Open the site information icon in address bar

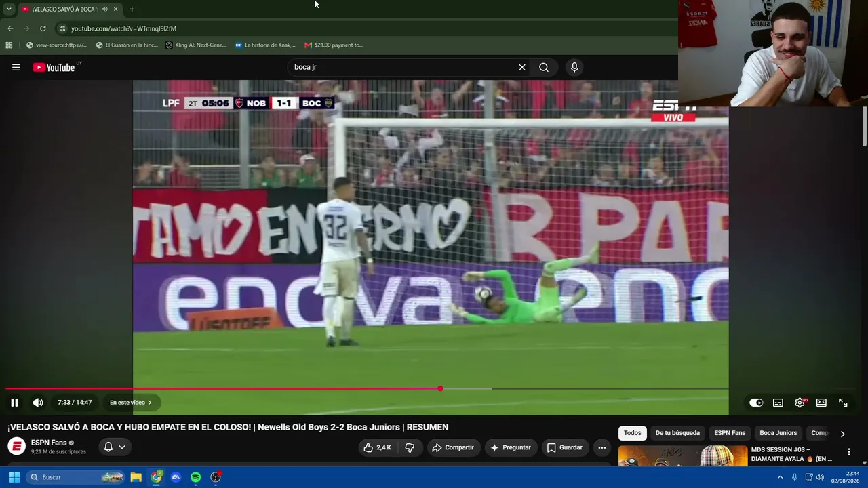coord(62,28)
